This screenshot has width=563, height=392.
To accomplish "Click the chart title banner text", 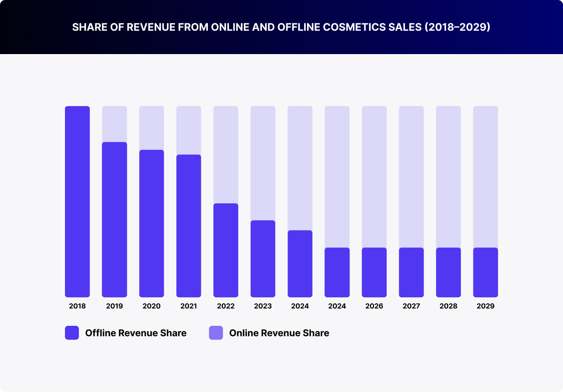I will click(281, 27).
